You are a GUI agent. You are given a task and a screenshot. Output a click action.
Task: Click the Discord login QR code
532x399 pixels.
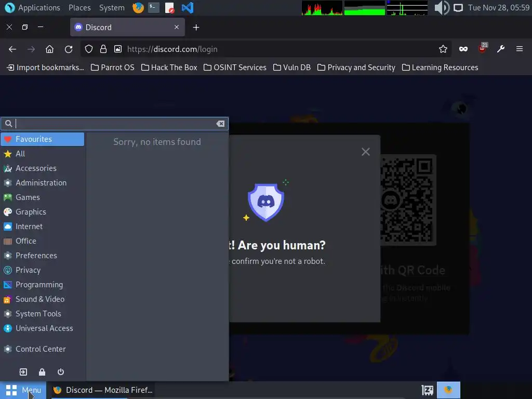click(x=407, y=200)
